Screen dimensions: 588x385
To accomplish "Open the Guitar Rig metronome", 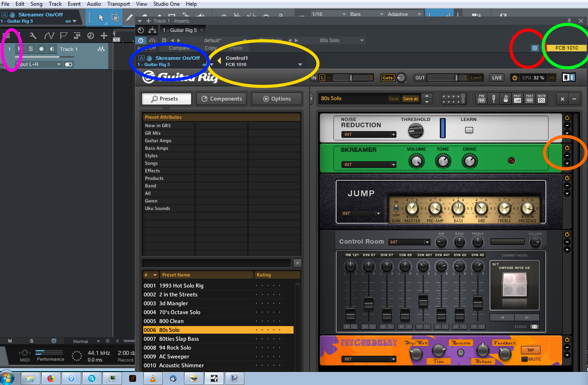I will (x=506, y=99).
